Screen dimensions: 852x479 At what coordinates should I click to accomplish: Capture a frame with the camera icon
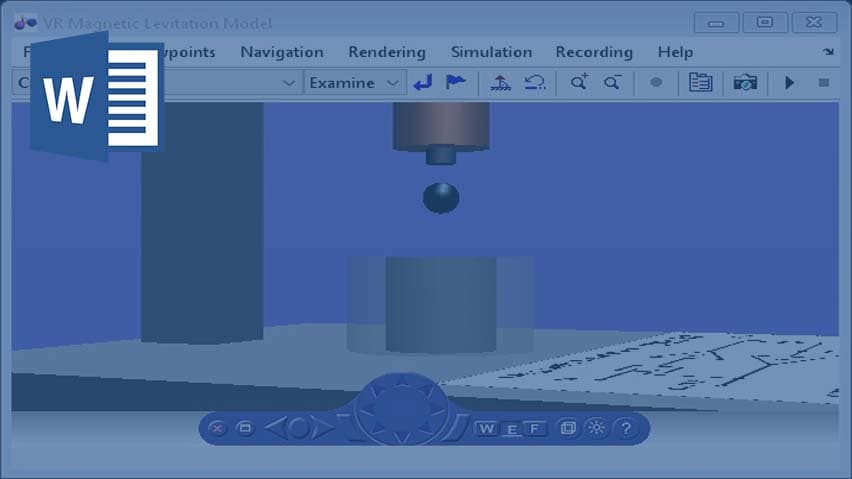pos(745,83)
